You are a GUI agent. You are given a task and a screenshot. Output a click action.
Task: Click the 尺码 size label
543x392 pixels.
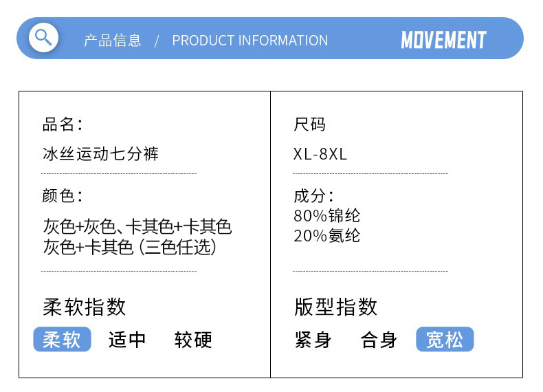(x=309, y=124)
